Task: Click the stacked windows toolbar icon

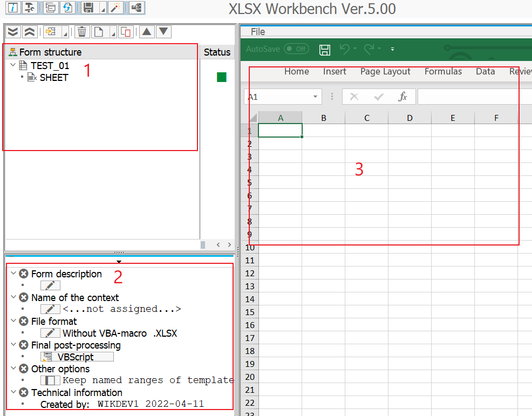Action: coord(51,8)
